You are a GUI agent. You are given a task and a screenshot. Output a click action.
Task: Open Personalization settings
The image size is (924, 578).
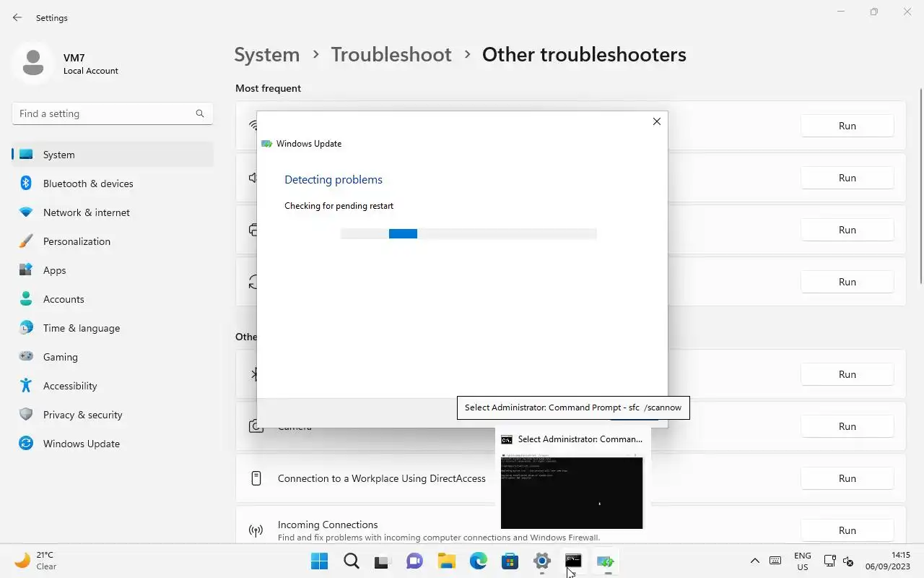coord(113,241)
